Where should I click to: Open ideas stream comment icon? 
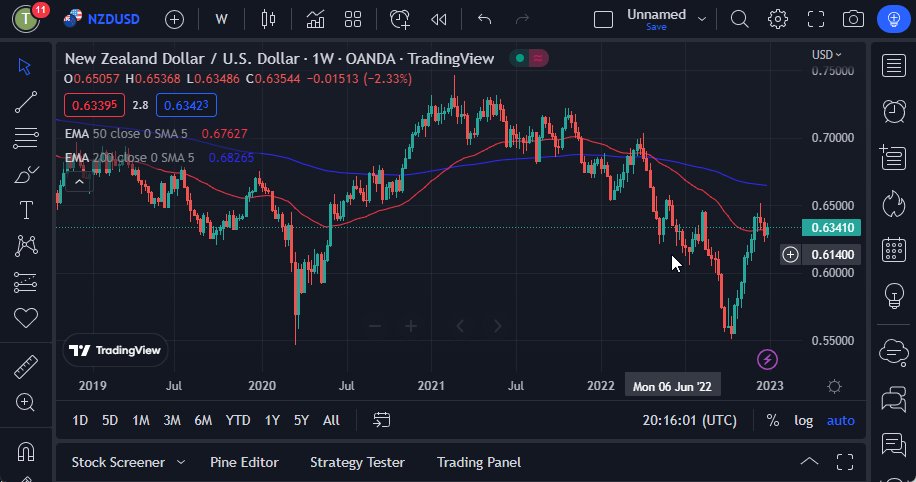click(894, 445)
